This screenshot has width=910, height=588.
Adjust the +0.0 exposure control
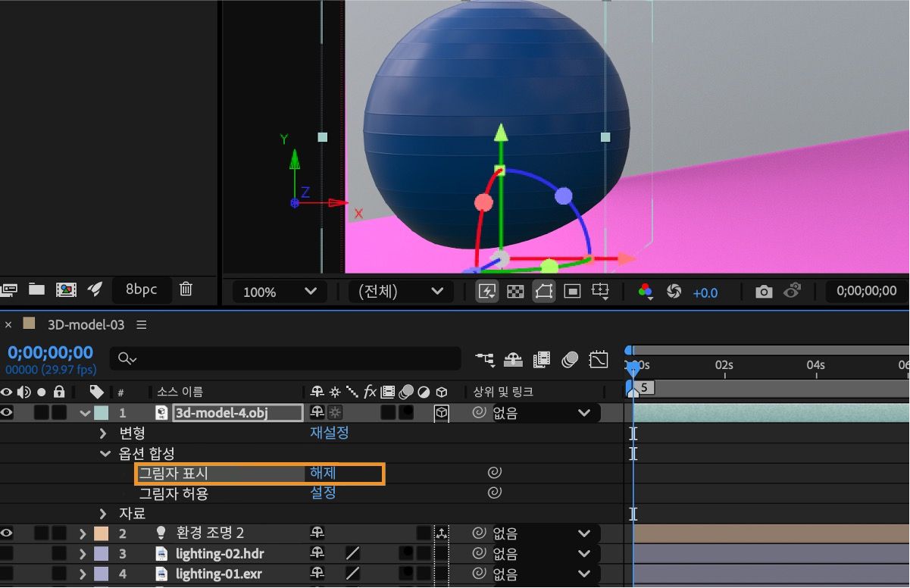[x=706, y=292]
